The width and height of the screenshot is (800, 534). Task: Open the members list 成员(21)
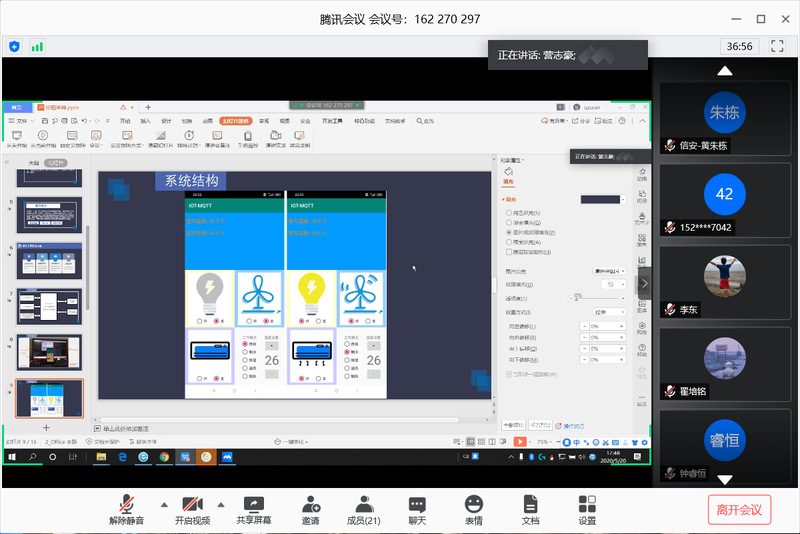[x=362, y=509]
